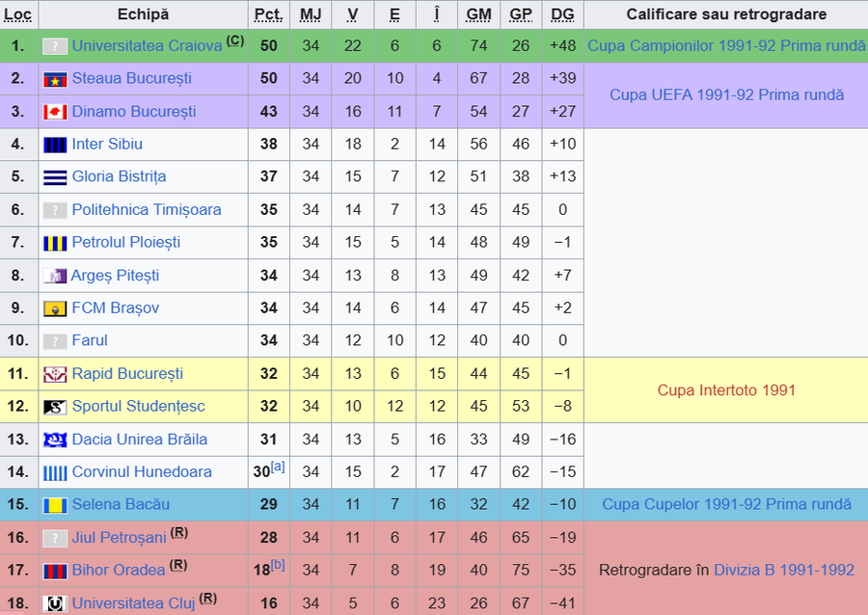
Task: Click footnote [a] next to Corvinul's points
Action: click(278, 468)
